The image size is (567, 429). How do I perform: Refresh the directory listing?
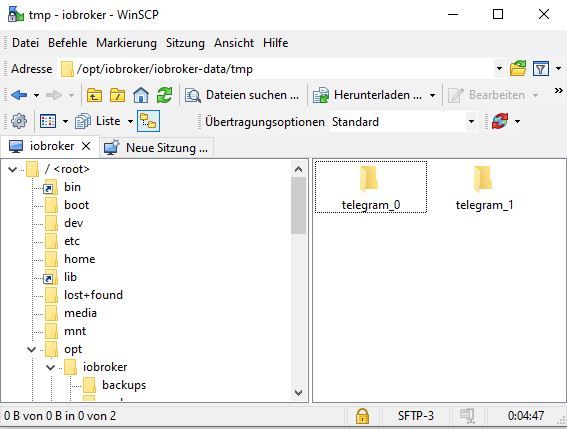click(165, 95)
